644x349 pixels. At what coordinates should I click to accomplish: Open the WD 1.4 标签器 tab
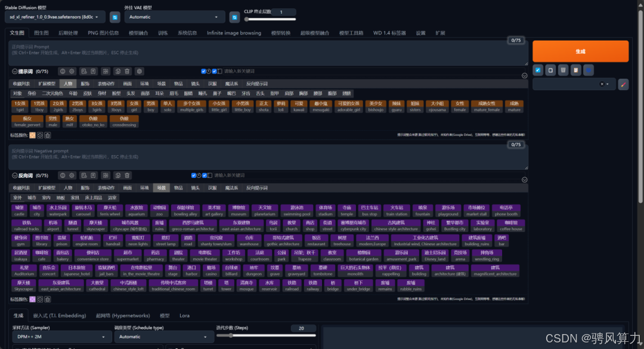tap(389, 33)
